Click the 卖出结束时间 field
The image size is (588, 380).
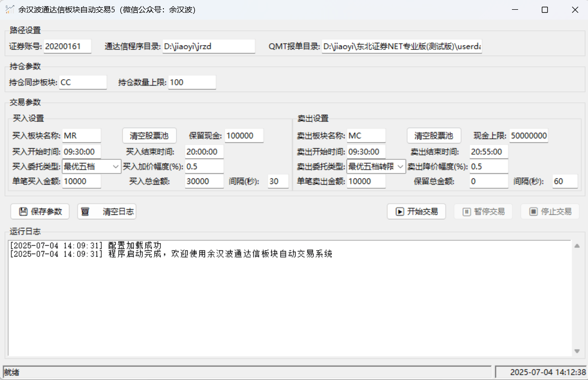[488, 152]
